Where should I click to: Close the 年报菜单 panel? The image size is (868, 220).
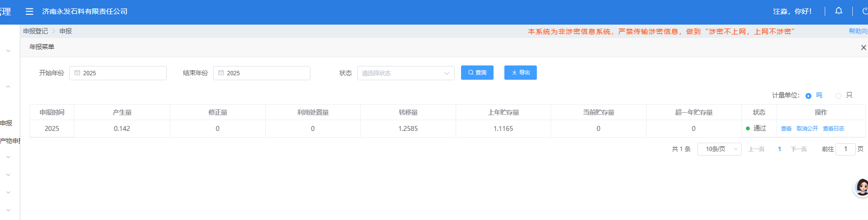click(x=863, y=48)
